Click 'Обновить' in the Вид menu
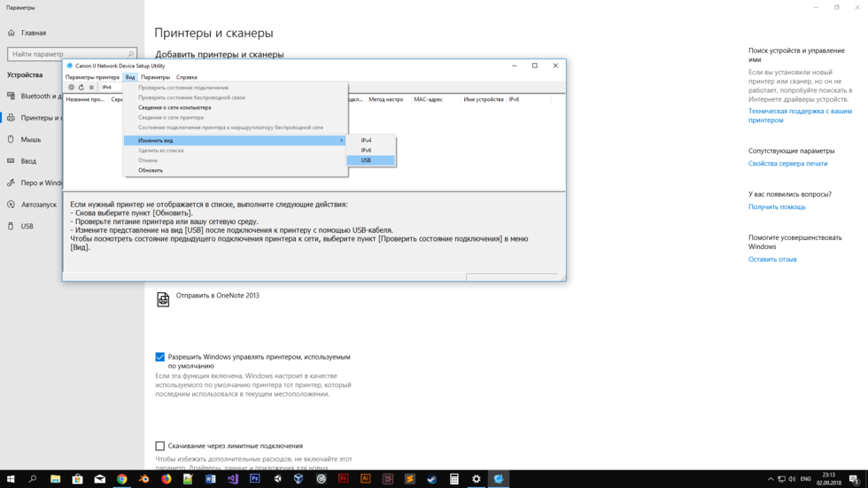Screen dimensions: 868x488 [151, 170]
